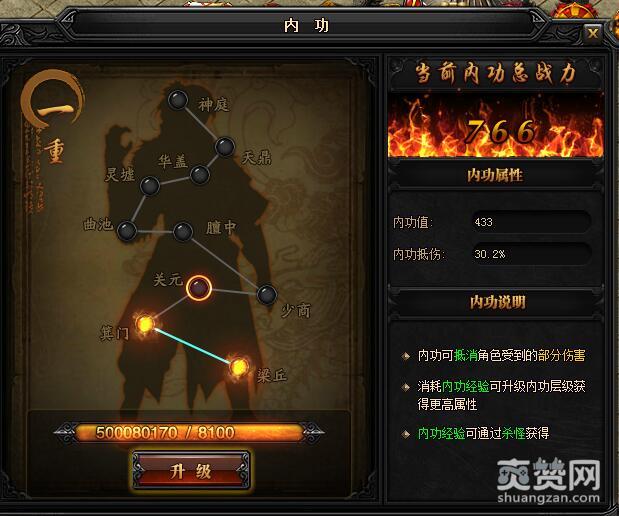
Task: Click the highlighted 关元 acupoint ring
Action: tap(199, 288)
